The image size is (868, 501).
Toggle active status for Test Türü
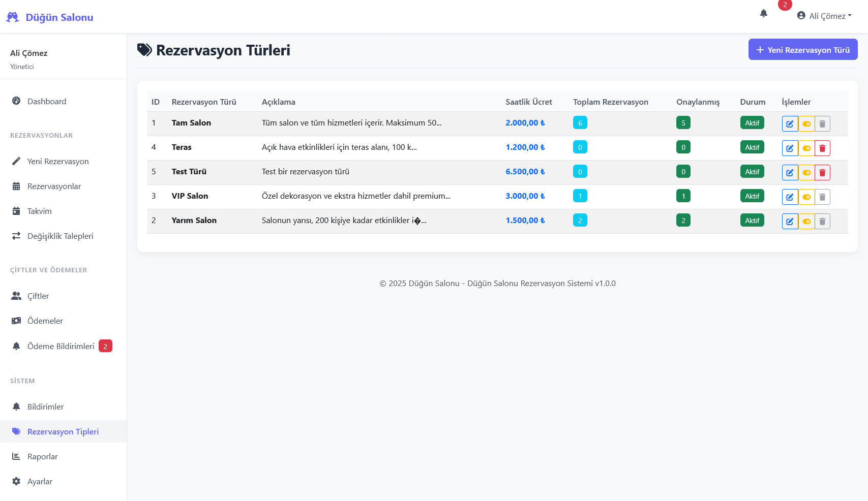[806, 172]
